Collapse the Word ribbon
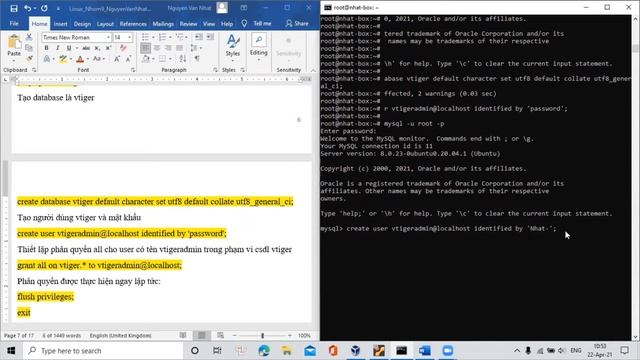Screen dimensions: 640x360 click(x=313, y=70)
